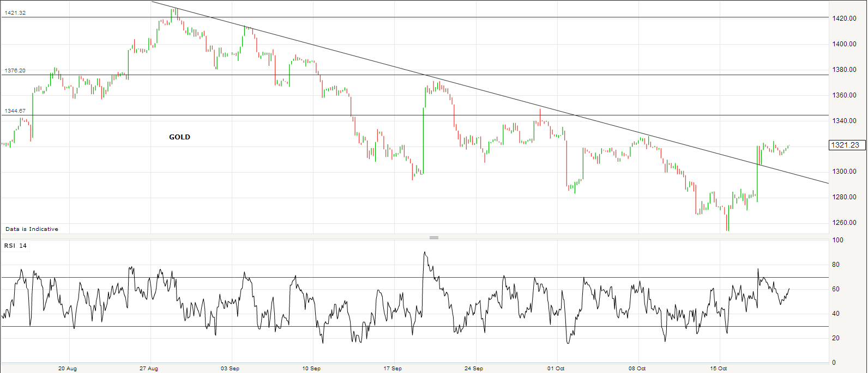Pick the 10 Sep date on time axis
Screen dimensions: 868x373
[x=311, y=369]
